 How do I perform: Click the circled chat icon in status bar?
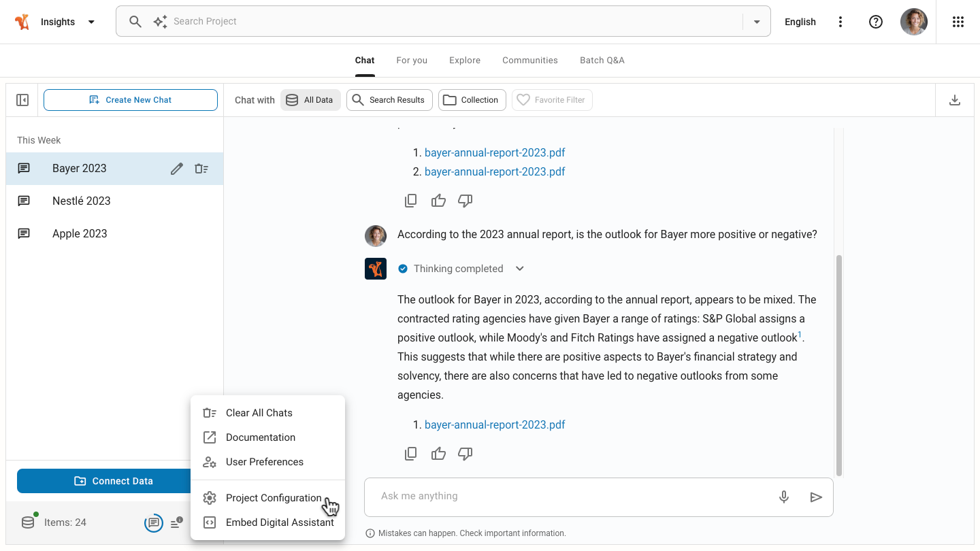click(154, 522)
